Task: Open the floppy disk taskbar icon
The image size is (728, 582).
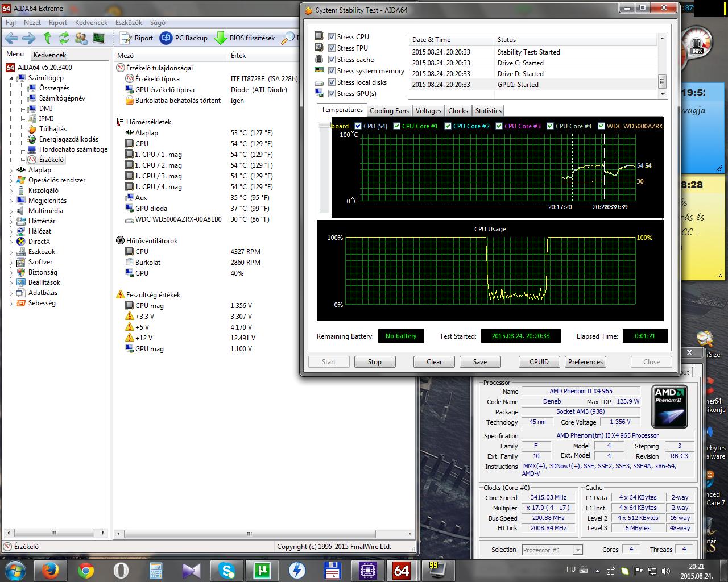Action: 332,570
